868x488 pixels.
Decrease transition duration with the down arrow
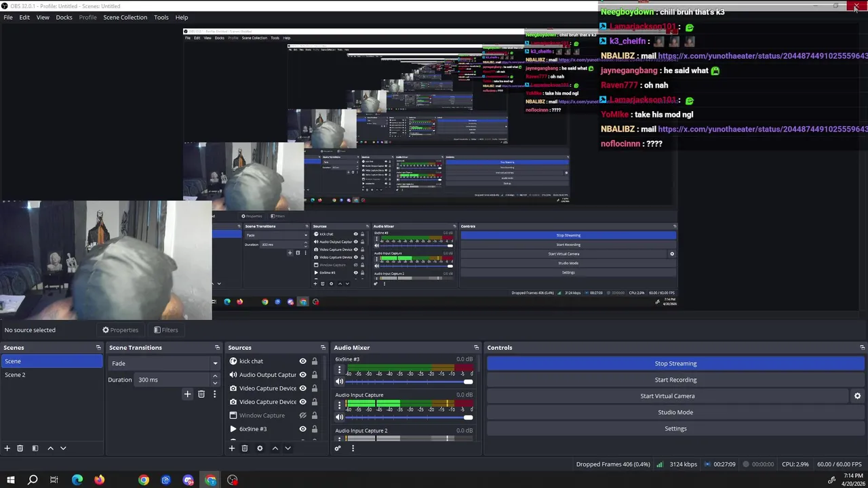tap(215, 383)
